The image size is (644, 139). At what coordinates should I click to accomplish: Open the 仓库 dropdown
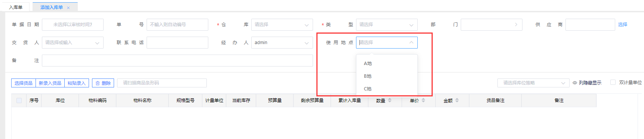pyautogui.click(x=282, y=25)
